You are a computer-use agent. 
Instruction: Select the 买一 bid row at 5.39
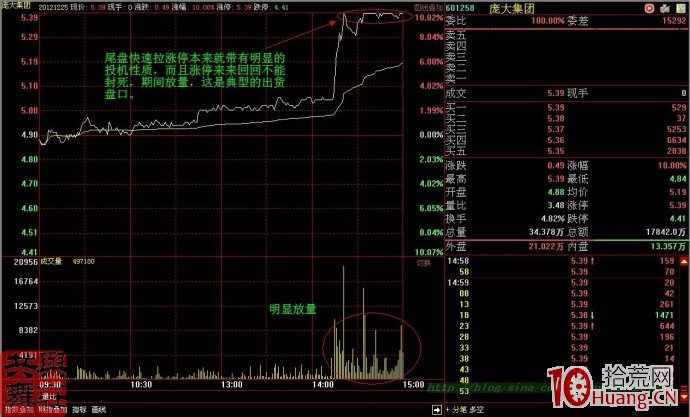tap(565, 107)
